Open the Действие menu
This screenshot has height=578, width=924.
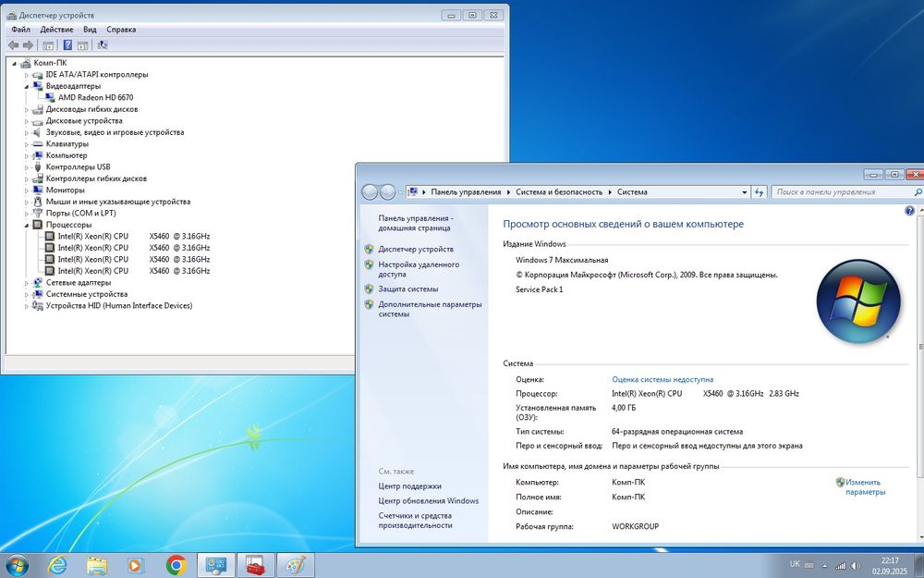coord(56,30)
